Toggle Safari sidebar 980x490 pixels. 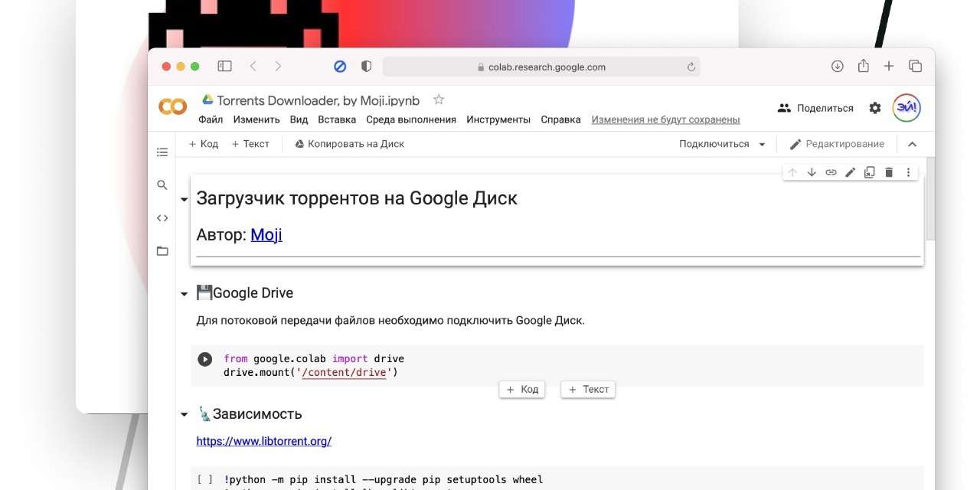click(224, 67)
